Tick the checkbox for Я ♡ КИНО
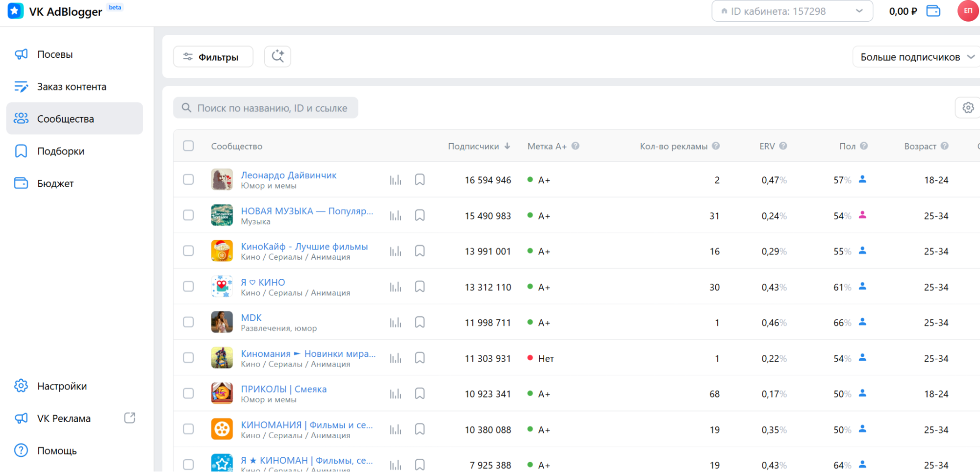Image resolution: width=980 pixels, height=472 pixels. click(x=188, y=287)
